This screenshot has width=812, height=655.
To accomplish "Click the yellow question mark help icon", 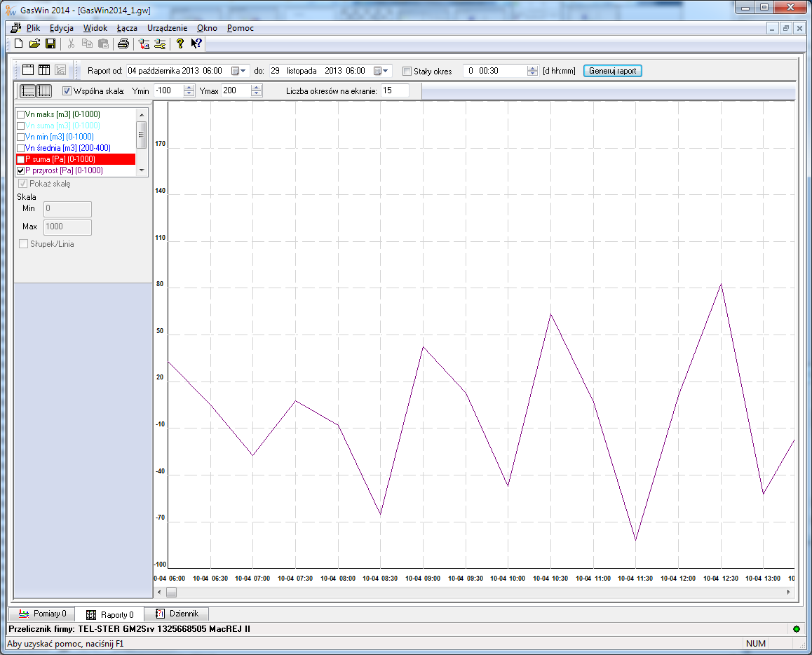I will (180, 44).
